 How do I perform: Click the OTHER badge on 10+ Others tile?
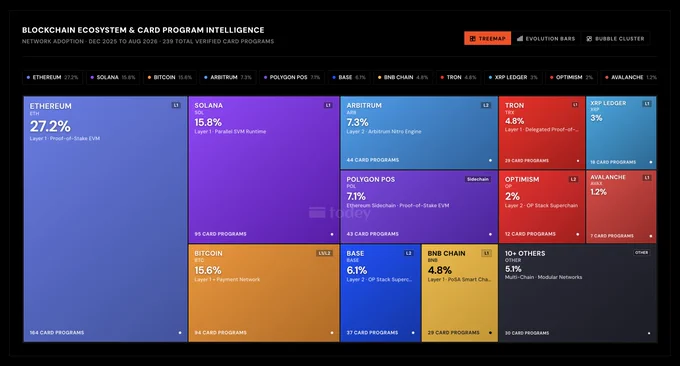641,252
